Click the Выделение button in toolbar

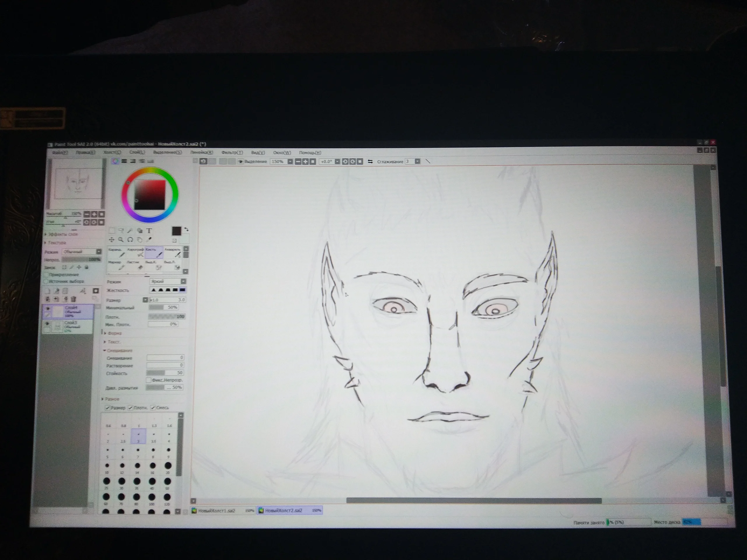tap(253, 162)
